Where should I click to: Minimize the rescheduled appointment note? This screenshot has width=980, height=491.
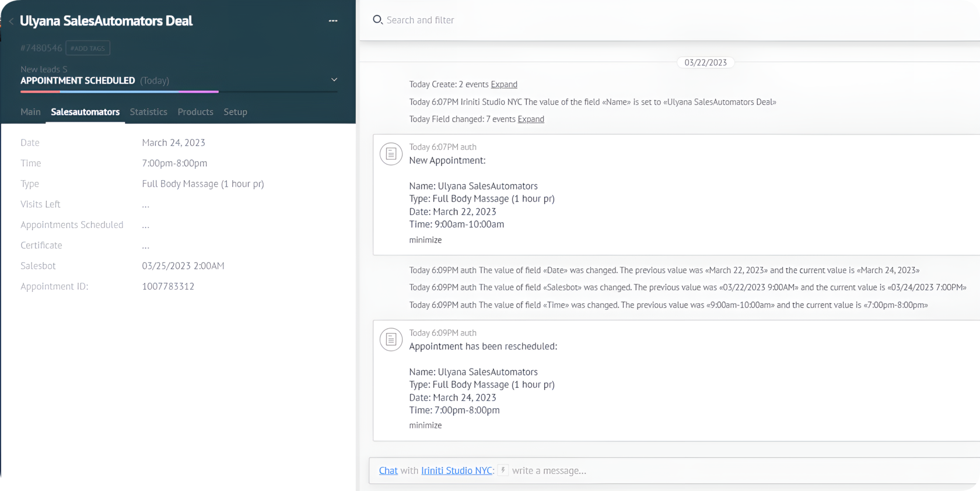point(425,425)
